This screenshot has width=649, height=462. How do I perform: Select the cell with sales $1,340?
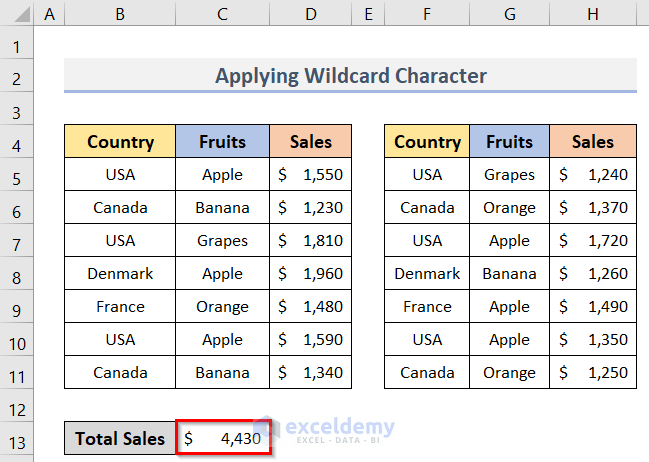coord(311,373)
